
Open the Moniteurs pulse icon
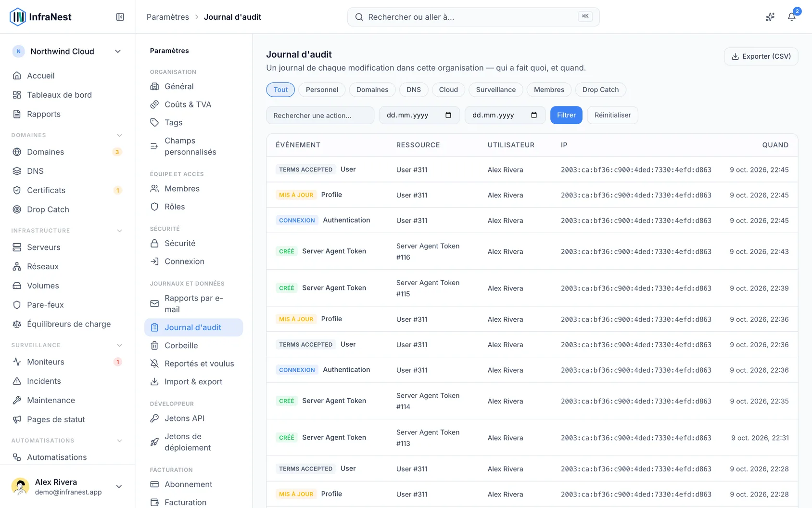[x=17, y=362]
